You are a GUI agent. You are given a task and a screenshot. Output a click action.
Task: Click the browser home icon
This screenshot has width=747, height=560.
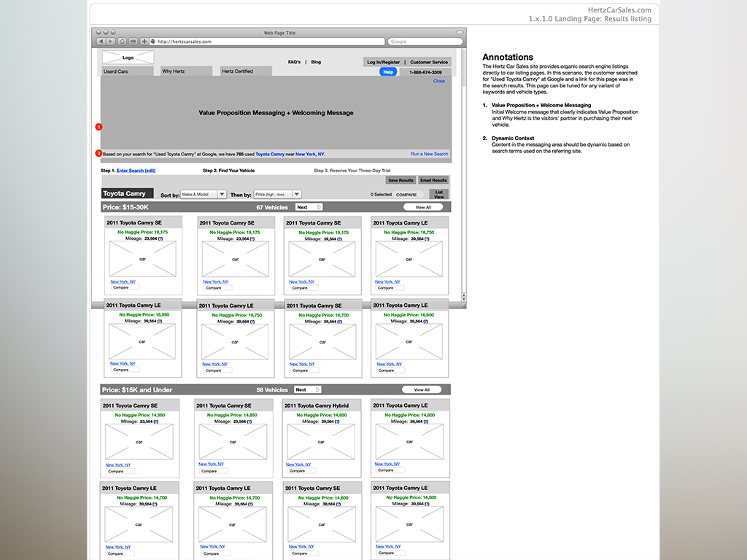[x=122, y=42]
